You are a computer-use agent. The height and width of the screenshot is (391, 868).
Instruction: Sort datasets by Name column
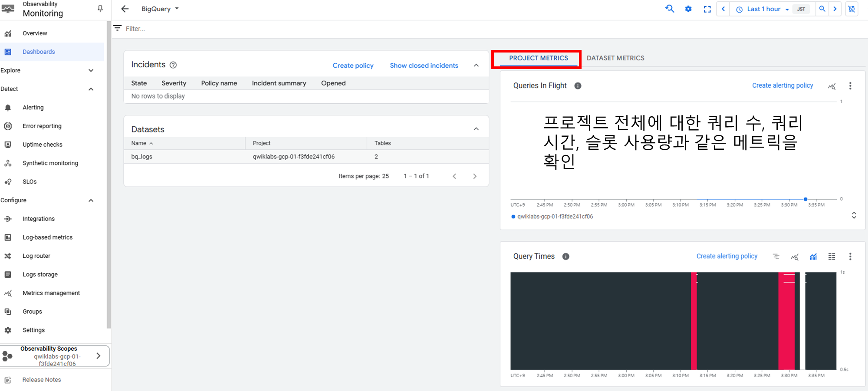point(142,143)
